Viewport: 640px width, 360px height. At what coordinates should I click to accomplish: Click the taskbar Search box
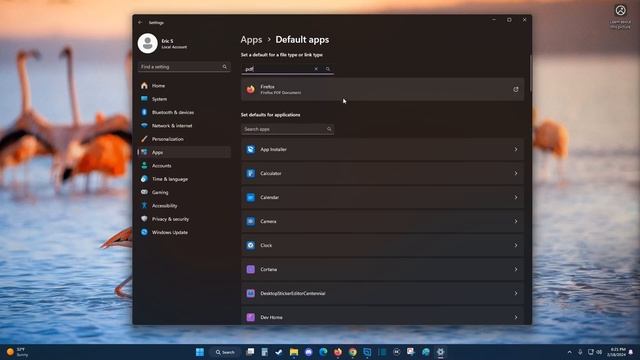(225, 352)
